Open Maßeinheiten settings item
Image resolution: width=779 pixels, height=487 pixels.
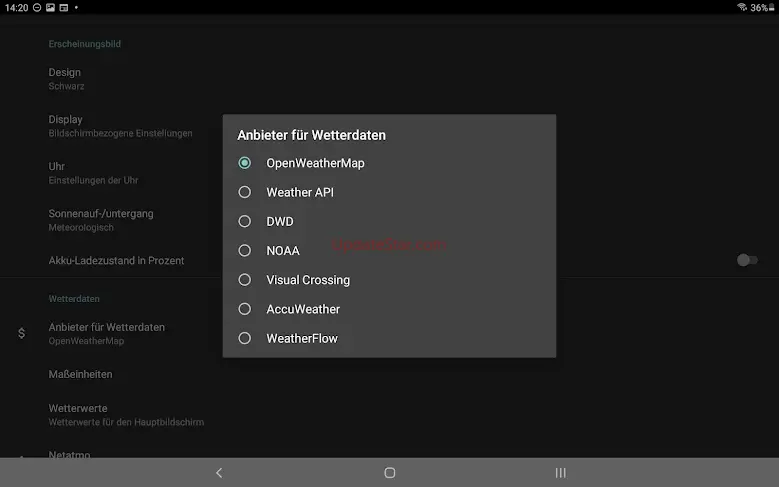tap(81, 374)
